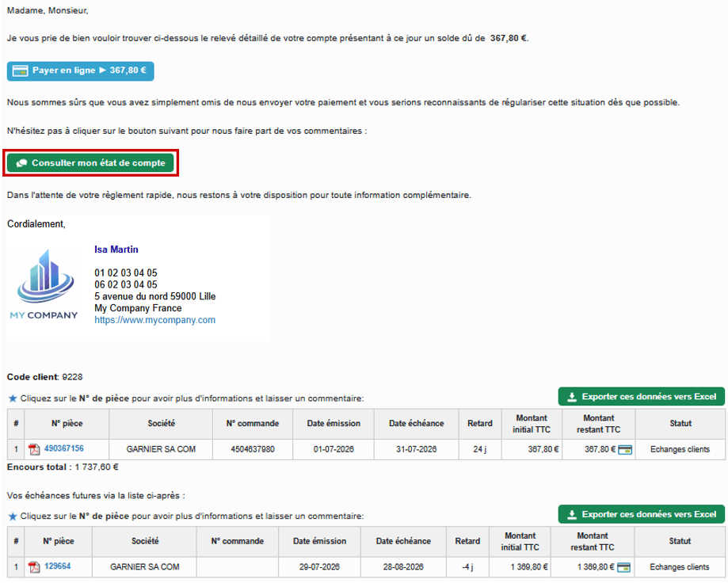
Task: Open the PDF icon for invoice 129664
Action: 34,566
